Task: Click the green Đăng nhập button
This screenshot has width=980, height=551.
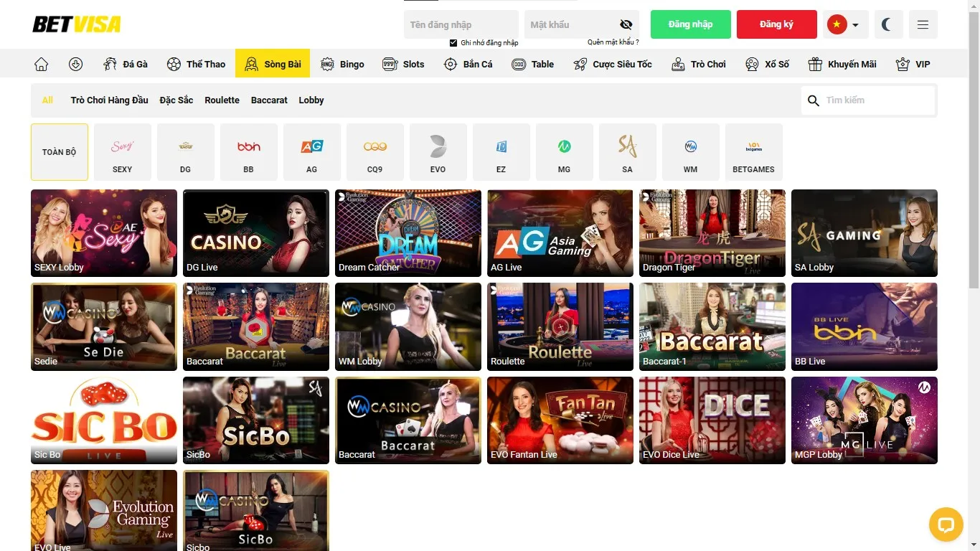Action: pyautogui.click(x=691, y=24)
